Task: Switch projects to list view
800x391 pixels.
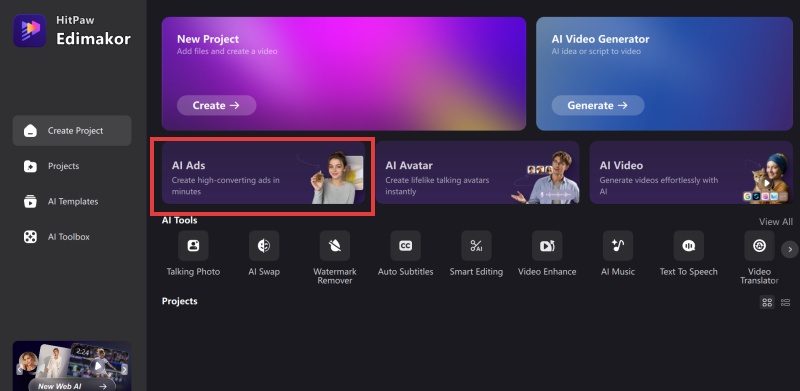Action: click(x=786, y=302)
